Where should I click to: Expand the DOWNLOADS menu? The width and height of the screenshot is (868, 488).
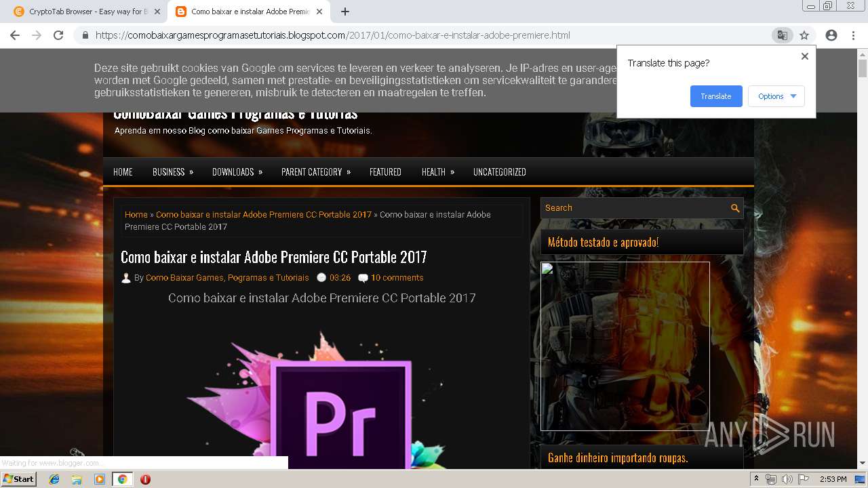click(x=237, y=171)
